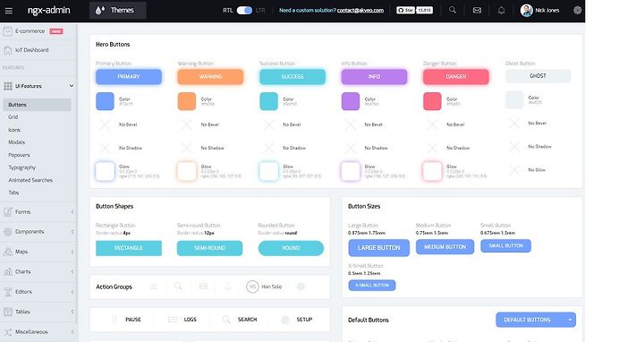The image size is (644, 342).
Task: Click the DANGER hero button
Action: click(x=456, y=76)
